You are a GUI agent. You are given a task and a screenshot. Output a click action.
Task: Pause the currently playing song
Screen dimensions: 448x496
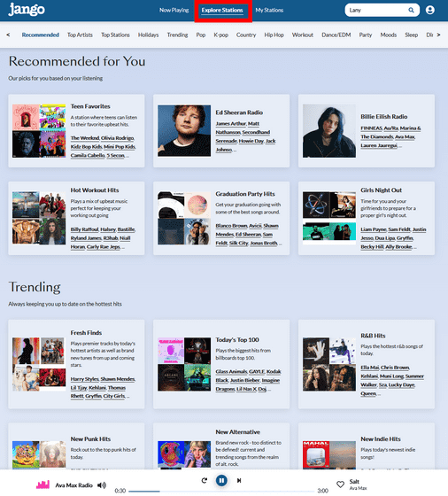click(221, 480)
